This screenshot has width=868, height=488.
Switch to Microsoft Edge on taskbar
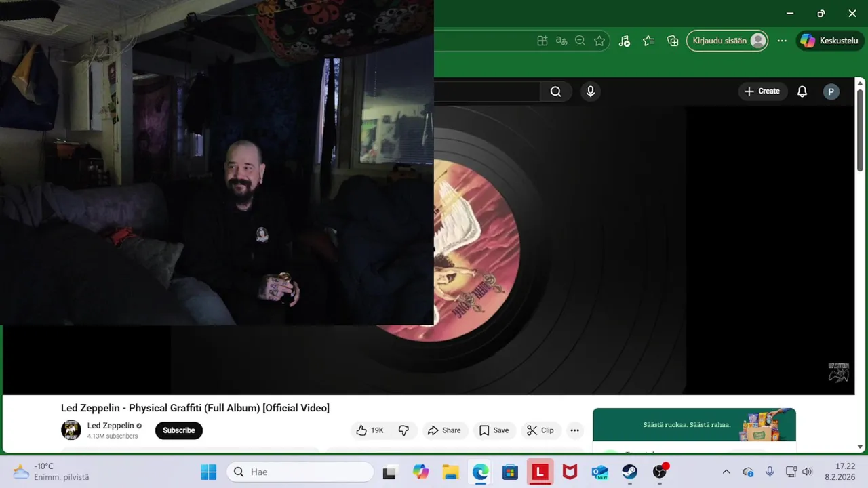click(480, 472)
